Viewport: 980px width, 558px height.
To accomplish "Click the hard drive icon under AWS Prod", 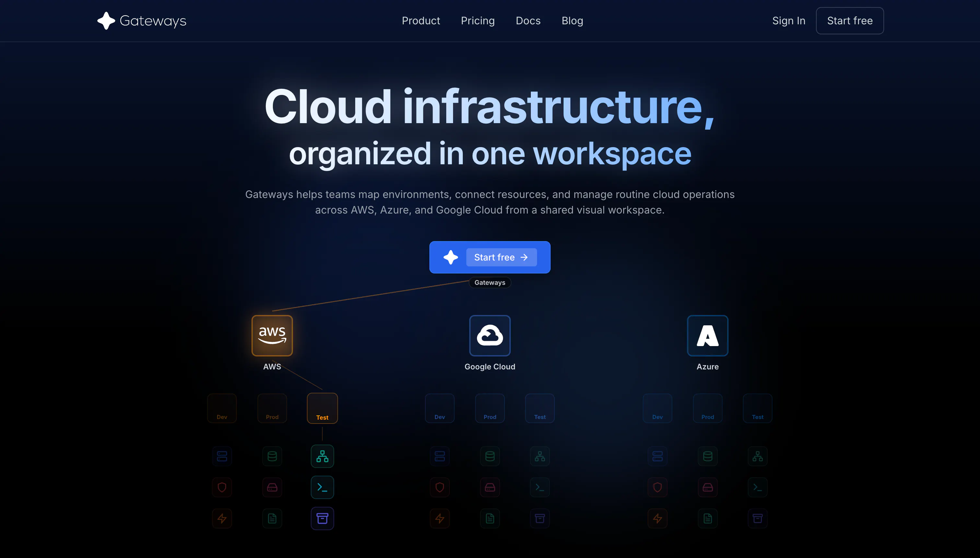I will [272, 487].
